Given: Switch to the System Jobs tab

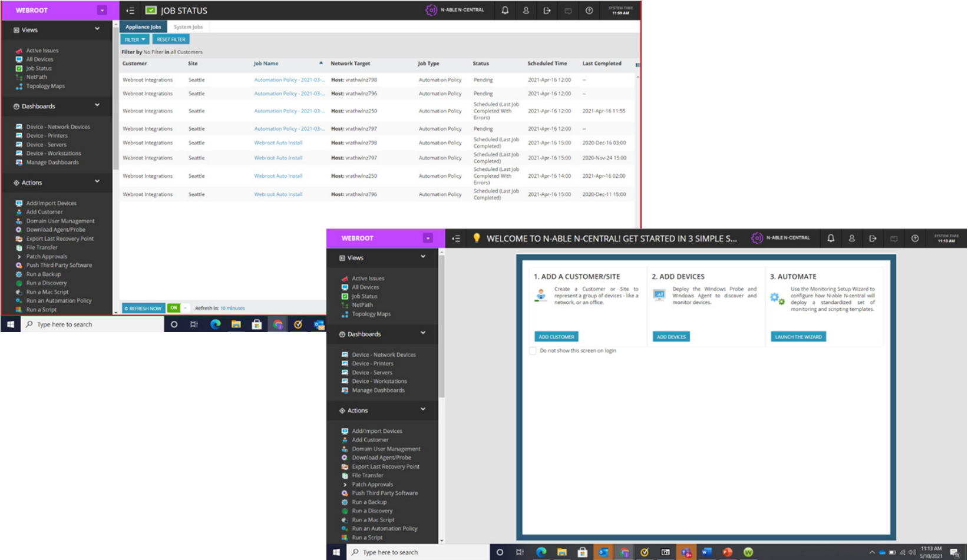Looking at the screenshot, I should tap(188, 27).
